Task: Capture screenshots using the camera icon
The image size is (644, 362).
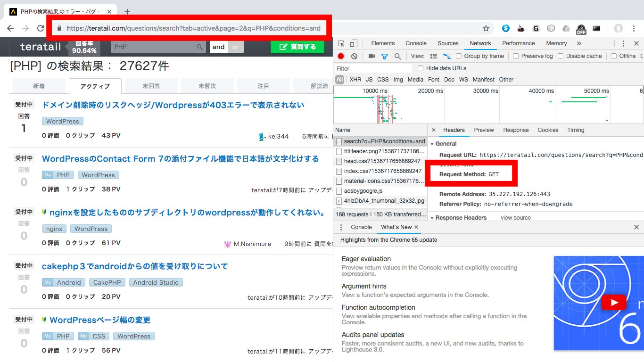Action: (372, 56)
